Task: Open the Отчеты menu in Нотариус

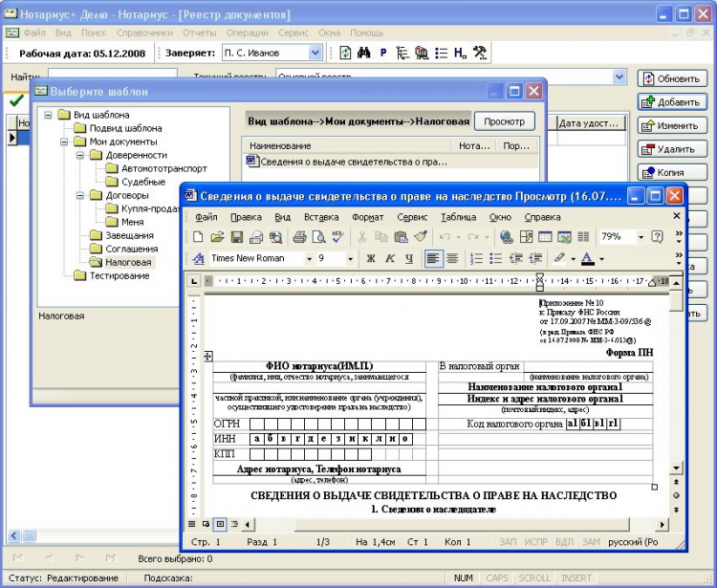Action: pyautogui.click(x=200, y=33)
